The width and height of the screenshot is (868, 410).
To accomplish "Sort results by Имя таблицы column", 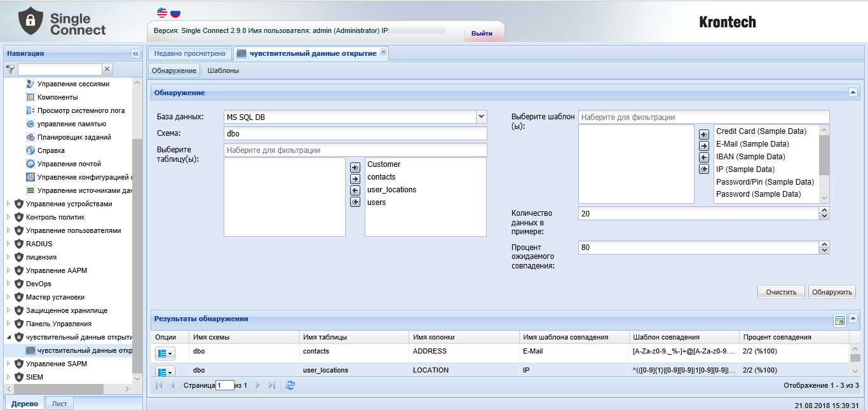I will point(353,337).
